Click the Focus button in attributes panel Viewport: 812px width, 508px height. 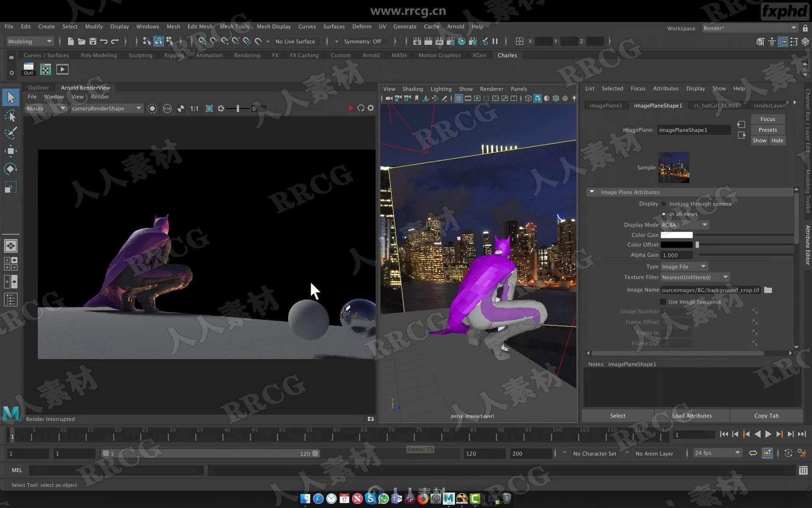point(768,119)
